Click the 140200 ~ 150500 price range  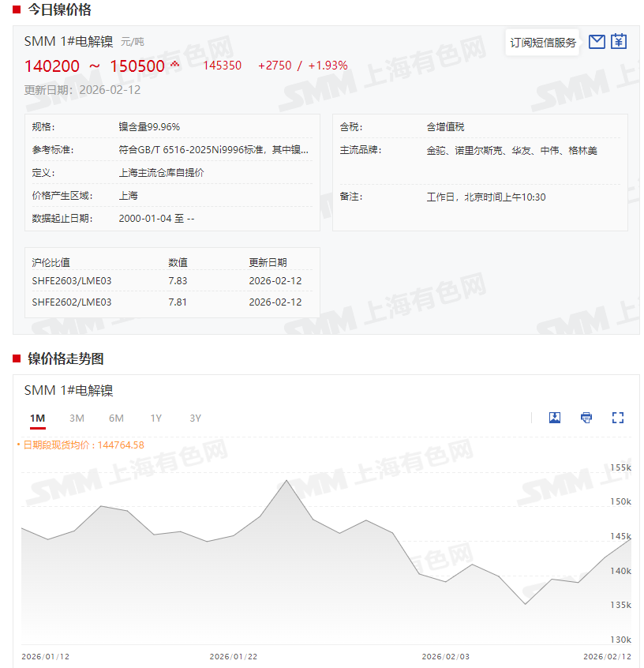94,66
